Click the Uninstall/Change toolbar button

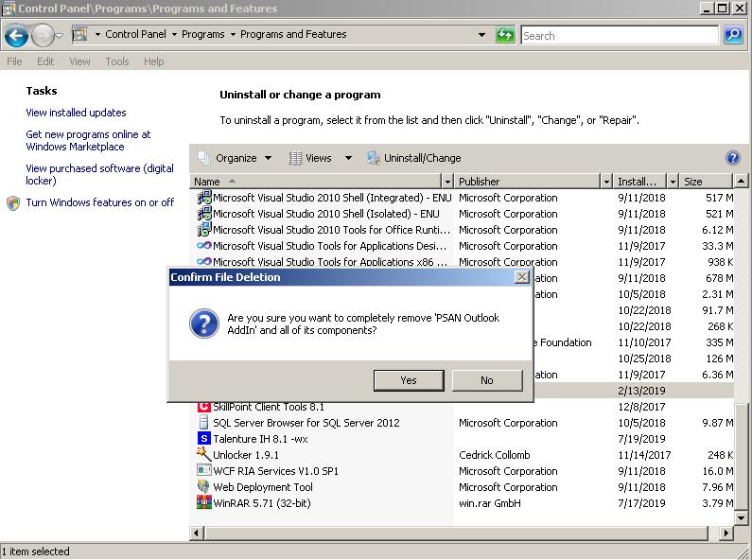click(x=414, y=158)
